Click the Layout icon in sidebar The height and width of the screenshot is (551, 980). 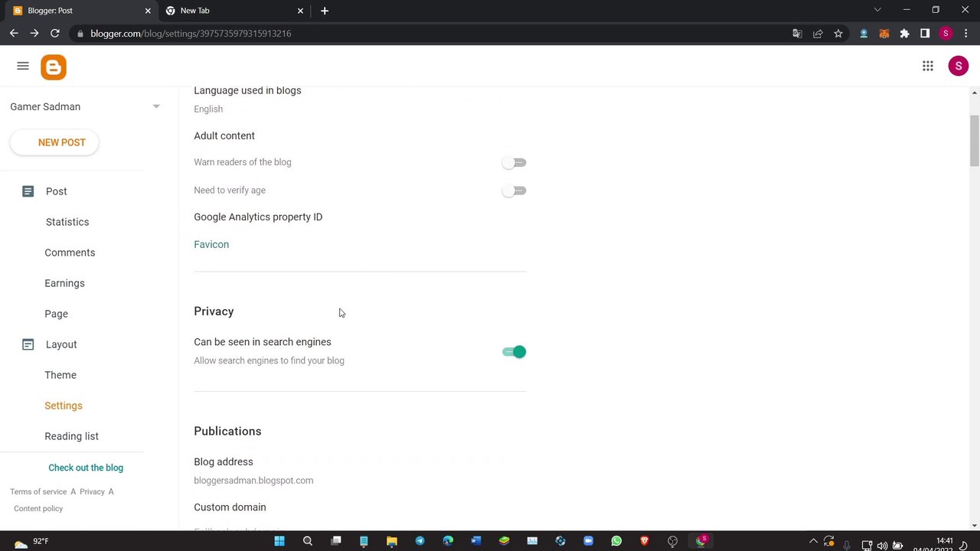[x=28, y=344]
